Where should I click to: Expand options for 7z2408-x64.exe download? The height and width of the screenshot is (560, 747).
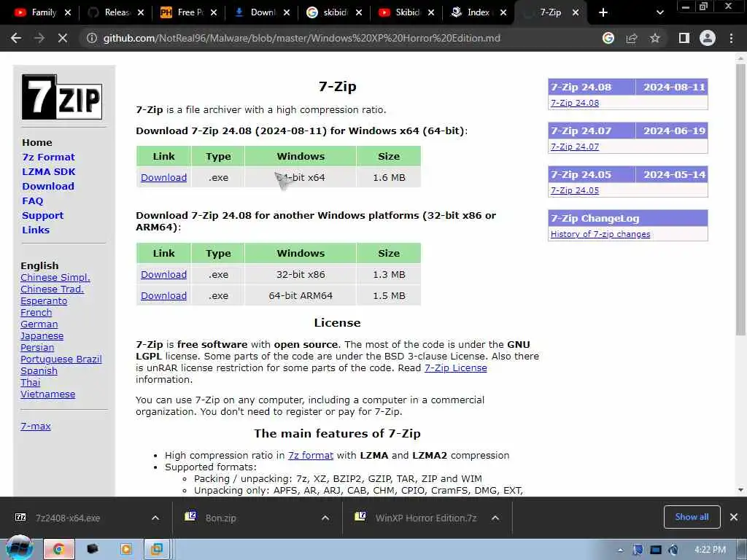(x=155, y=518)
